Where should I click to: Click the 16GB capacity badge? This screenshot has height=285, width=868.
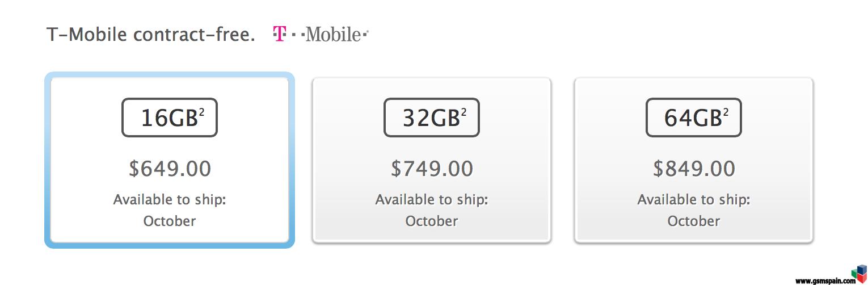(x=170, y=118)
